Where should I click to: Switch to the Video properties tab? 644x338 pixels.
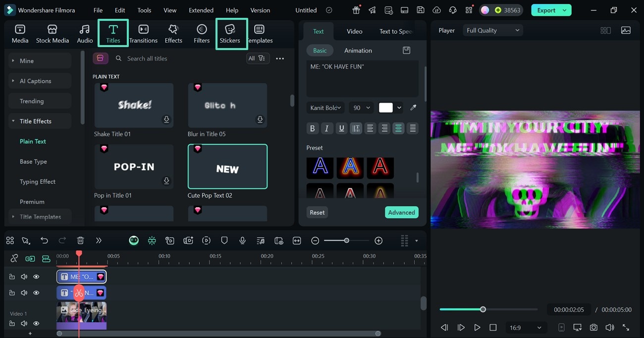point(354,31)
